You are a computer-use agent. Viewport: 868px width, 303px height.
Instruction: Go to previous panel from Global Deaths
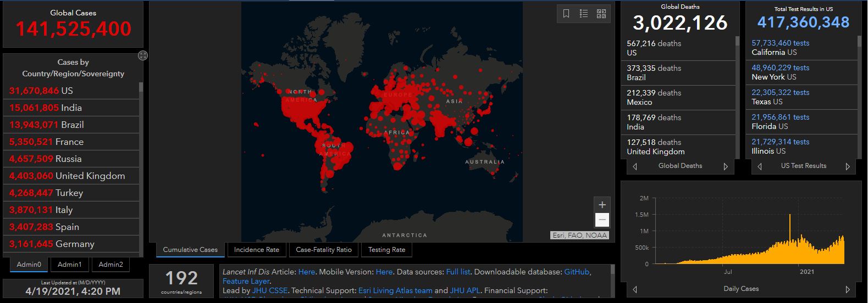(x=635, y=166)
